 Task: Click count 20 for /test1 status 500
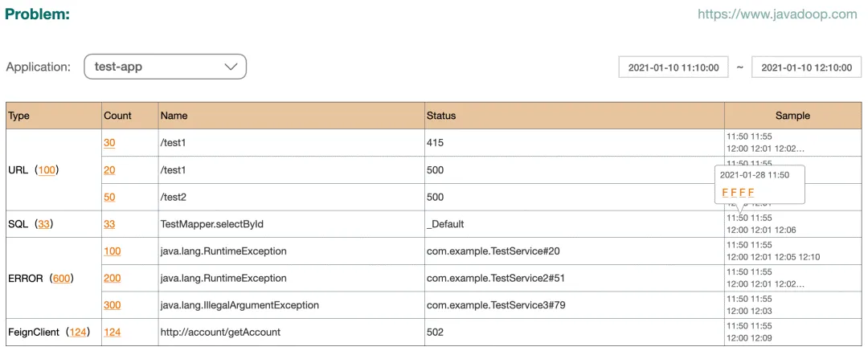click(x=109, y=170)
